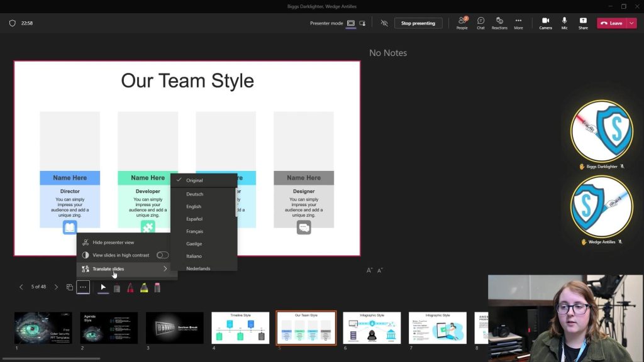Click the "Our Team Style" slide title

[x=187, y=81]
